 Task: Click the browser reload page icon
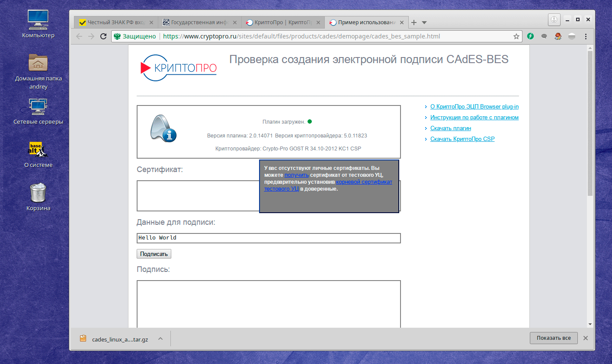click(x=103, y=36)
